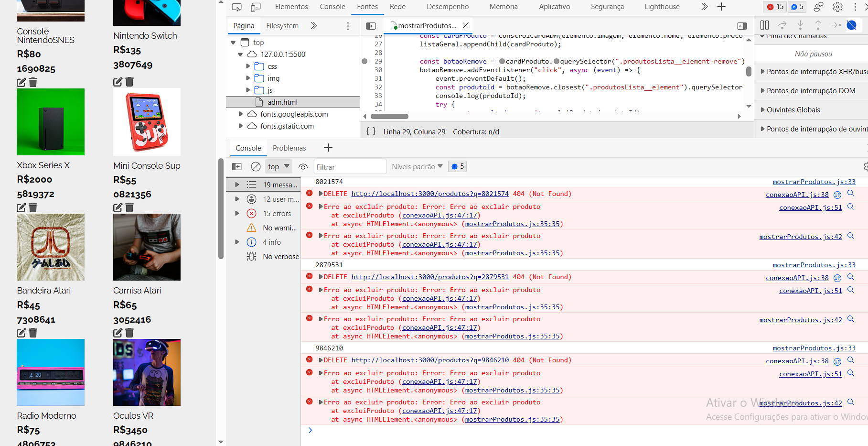Screen dimensions: 868x446
Task: Deactivate breakpoints icon
Action: click(852, 25)
